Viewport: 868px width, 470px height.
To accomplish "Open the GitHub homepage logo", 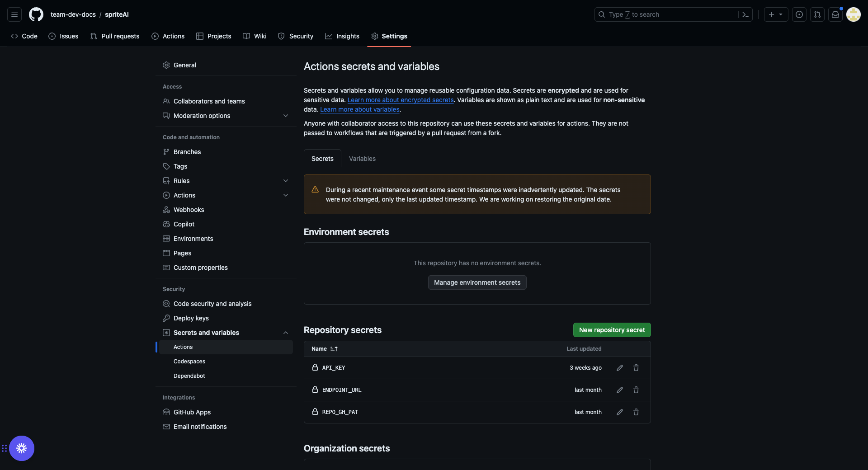I will tap(36, 14).
